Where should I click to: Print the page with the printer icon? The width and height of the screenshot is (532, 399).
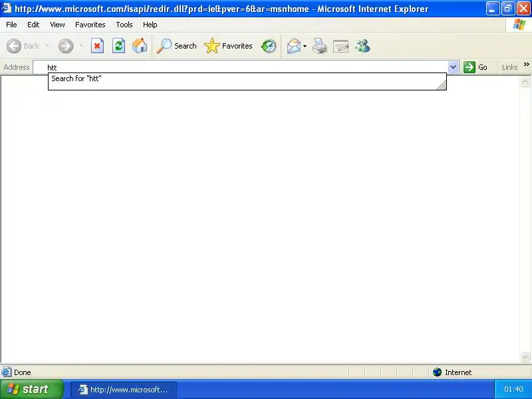[x=320, y=46]
